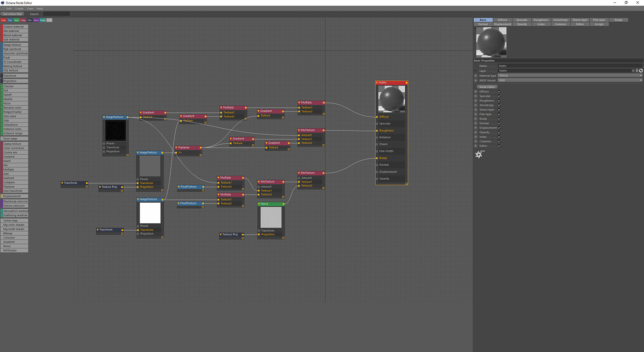Click the Octane Help logo icon

(x=479, y=154)
